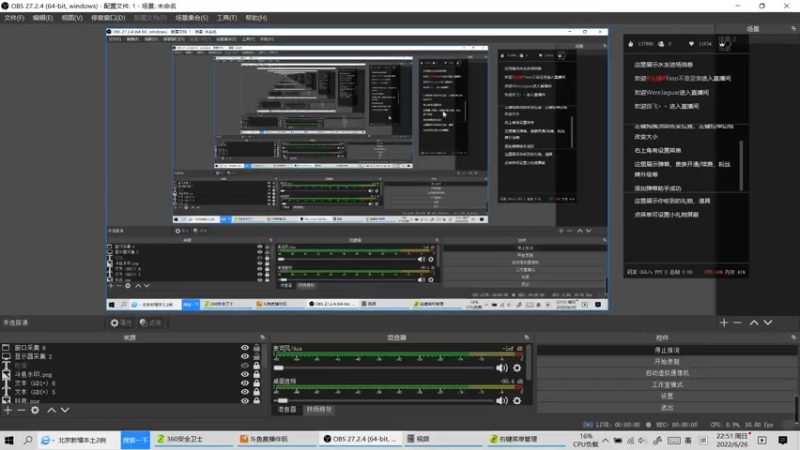
Task: Toggle lock on 显示器采集 2 source
Action: (x=257, y=356)
